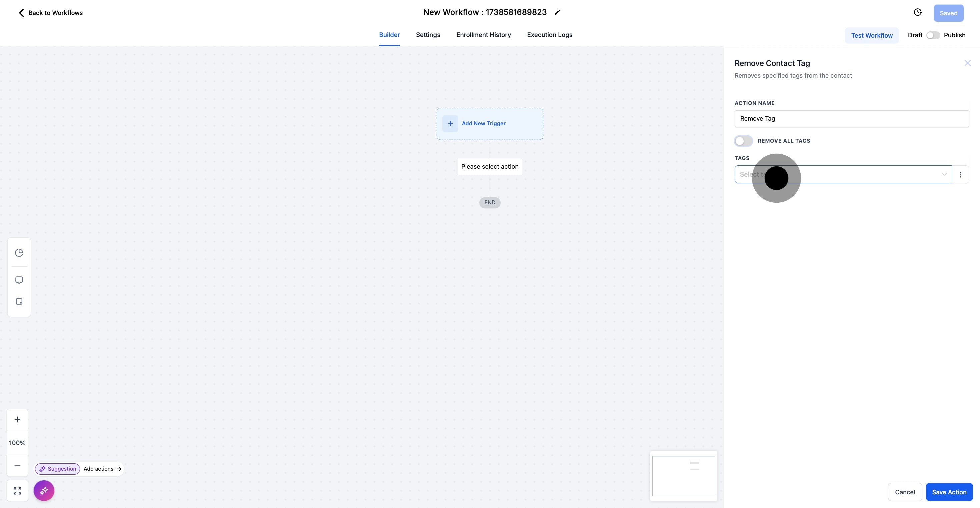Go Back to Workflows
This screenshot has height=508, width=980.
click(51, 13)
